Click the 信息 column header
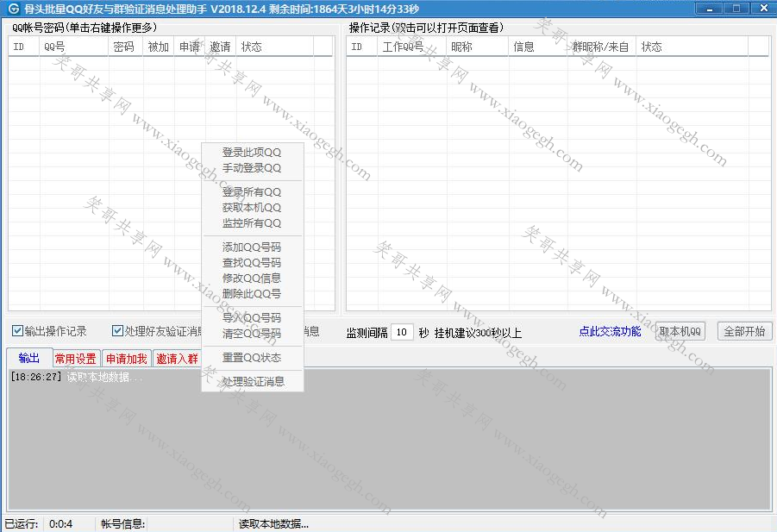This screenshot has height=532, width=777. coord(538,47)
